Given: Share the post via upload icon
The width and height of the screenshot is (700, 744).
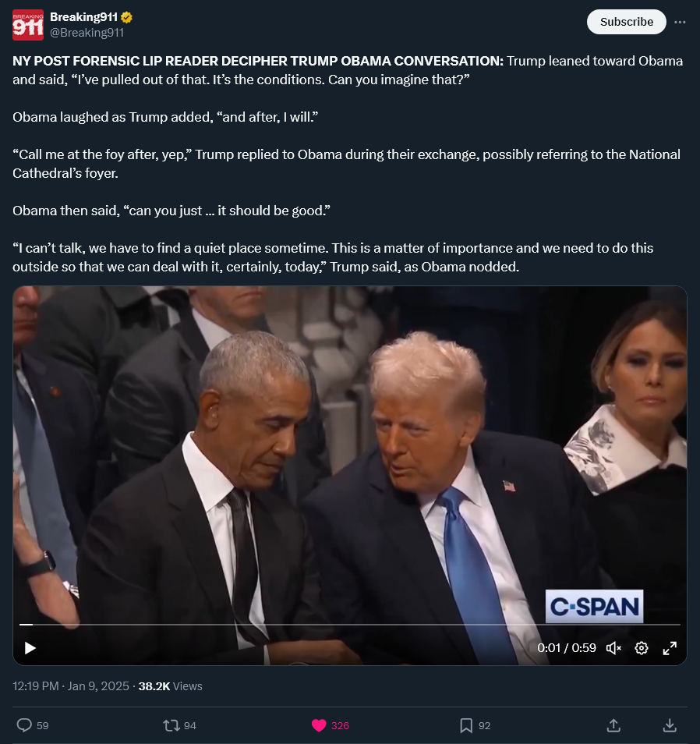Looking at the screenshot, I should coord(613,725).
